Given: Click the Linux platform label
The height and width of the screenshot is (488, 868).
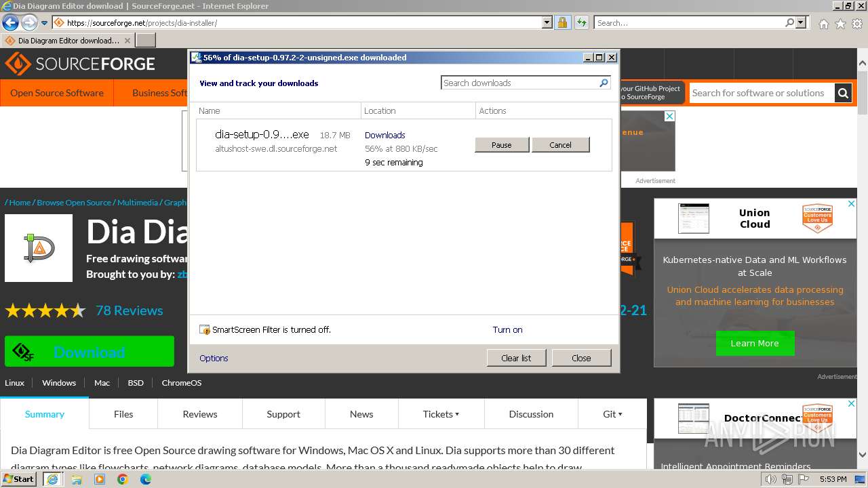Looking at the screenshot, I should 14,382.
